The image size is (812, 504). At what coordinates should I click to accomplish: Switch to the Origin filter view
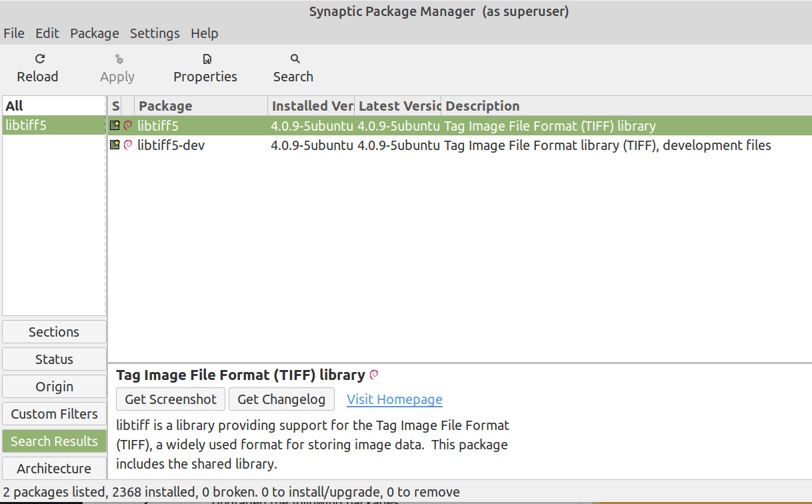tap(54, 387)
